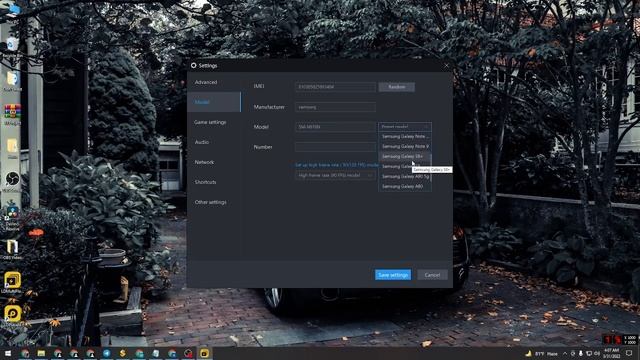The height and width of the screenshot is (360, 640).
Task: Go to the Network tab
Action: pos(214,162)
